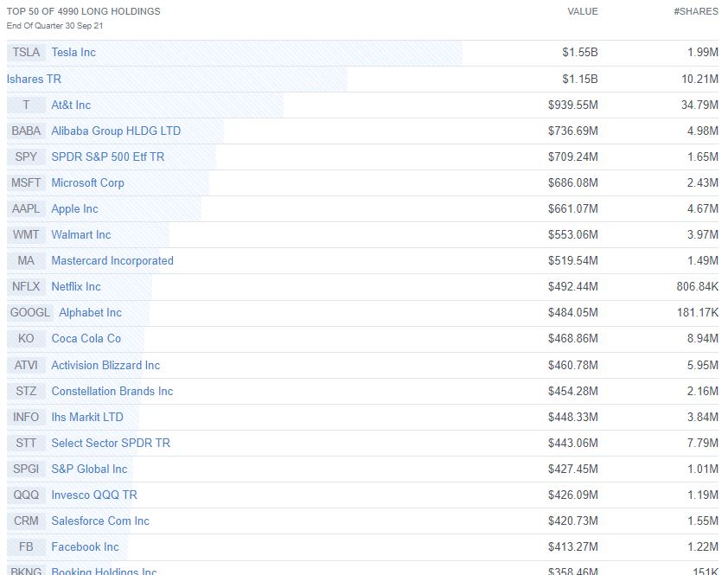
Task: Open the SPDR S&P 500 Etf TR link
Action: coord(108,157)
